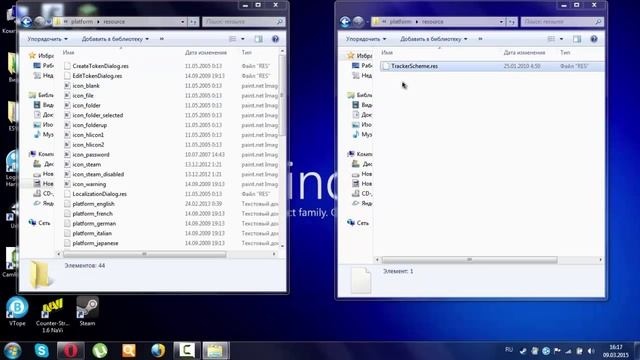Select platform_french file
The image size is (640, 360).
coord(92,213)
